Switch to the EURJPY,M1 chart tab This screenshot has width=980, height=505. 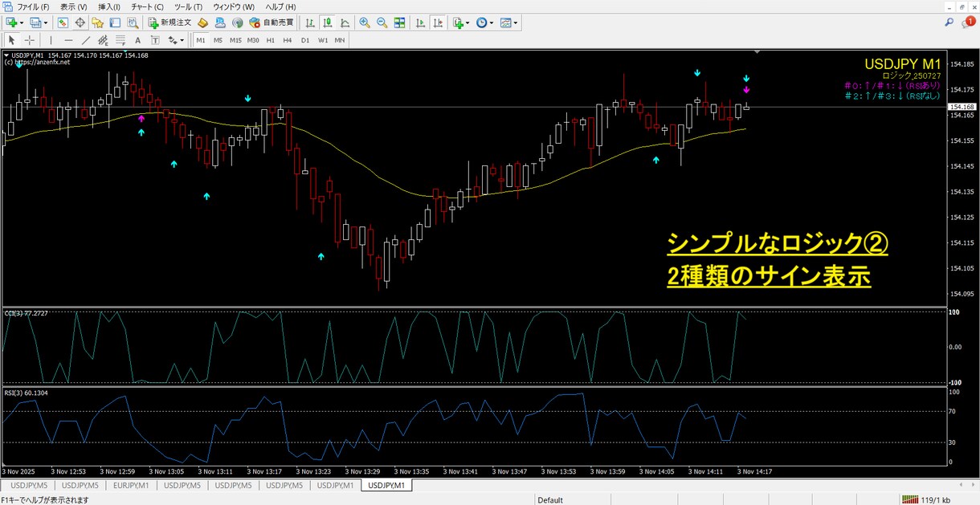point(131,486)
